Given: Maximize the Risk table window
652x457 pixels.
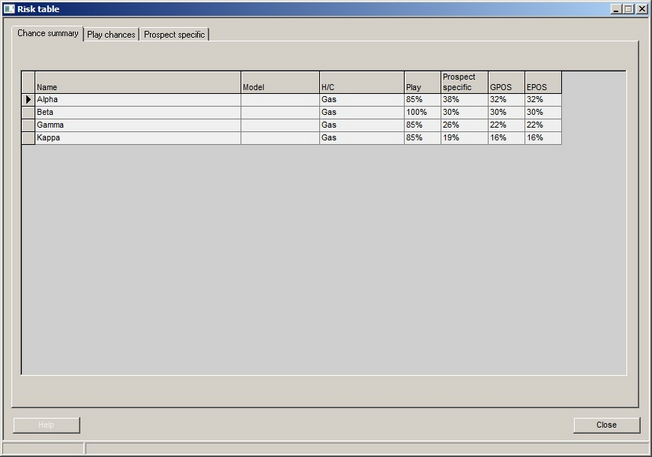Looking at the screenshot, I should point(628,8).
